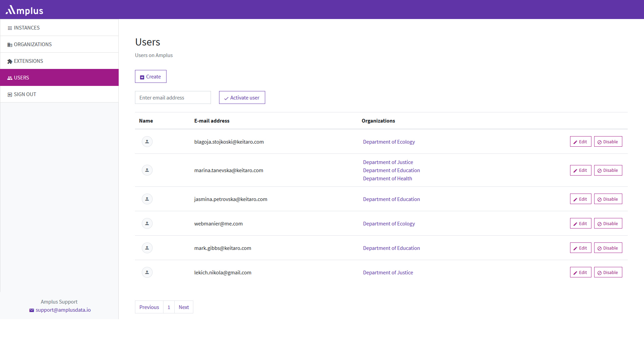Screen dimensions: 644x346
Task: Open Department of Health link
Action: point(387,178)
